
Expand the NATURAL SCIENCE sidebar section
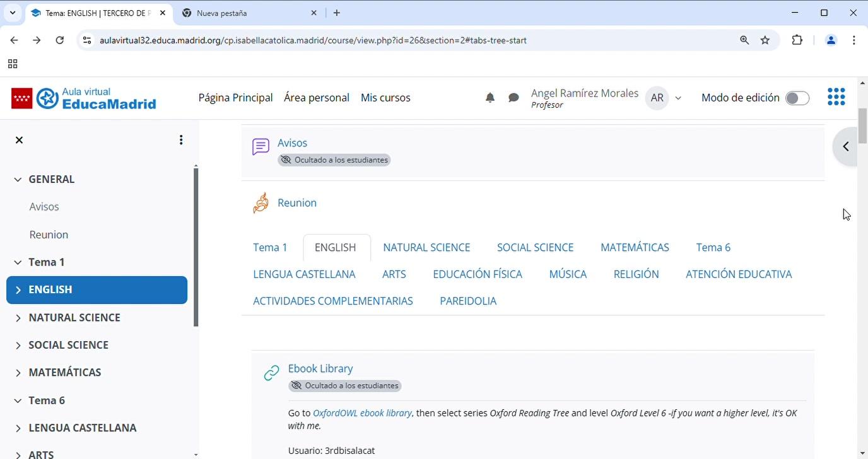18,318
